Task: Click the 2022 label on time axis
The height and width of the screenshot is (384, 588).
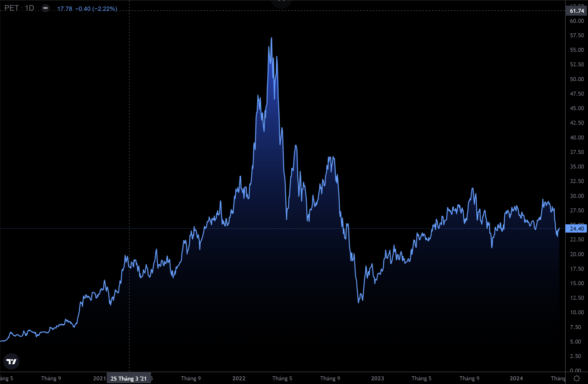Action: 239,378
